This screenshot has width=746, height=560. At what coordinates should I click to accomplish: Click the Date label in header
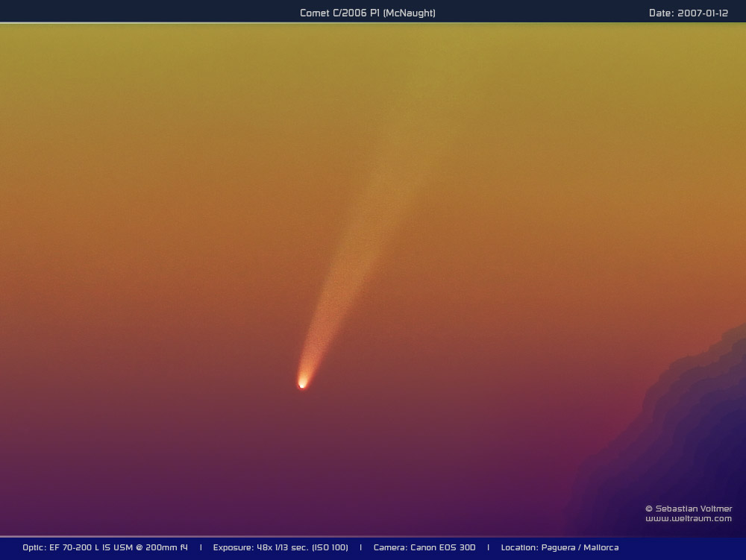pyautogui.click(x=661, y=13)
